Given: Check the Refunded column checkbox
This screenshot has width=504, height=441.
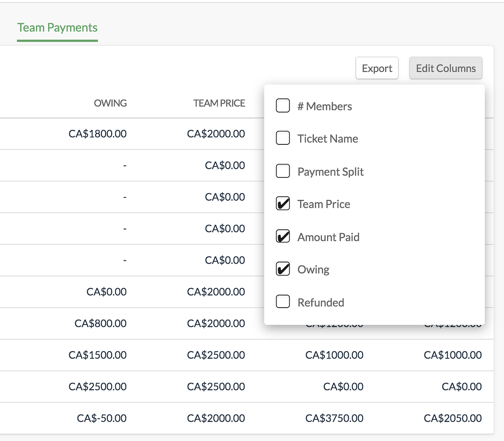Looking at the screenshot, I should tap(283, 302).
